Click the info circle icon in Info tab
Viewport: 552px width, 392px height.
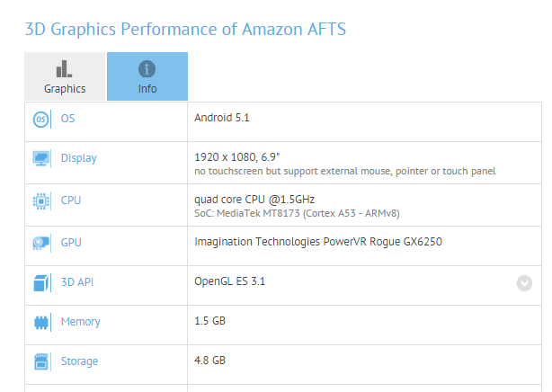coord(147,69)
